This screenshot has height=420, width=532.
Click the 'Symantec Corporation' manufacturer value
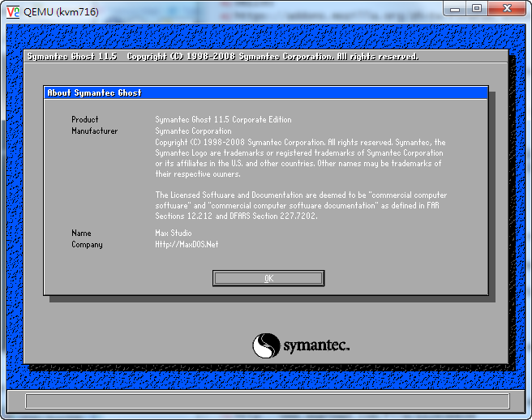click(x=193, y=131)
